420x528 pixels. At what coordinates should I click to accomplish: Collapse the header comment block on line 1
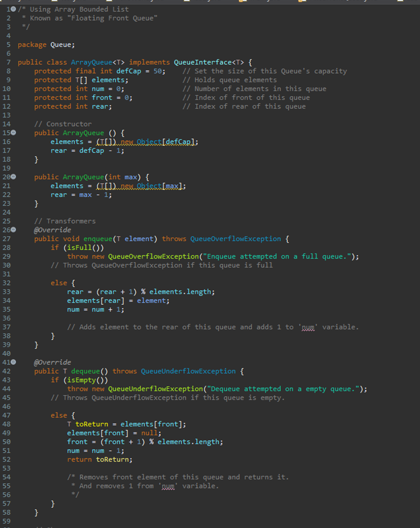(x=12, y=8)
